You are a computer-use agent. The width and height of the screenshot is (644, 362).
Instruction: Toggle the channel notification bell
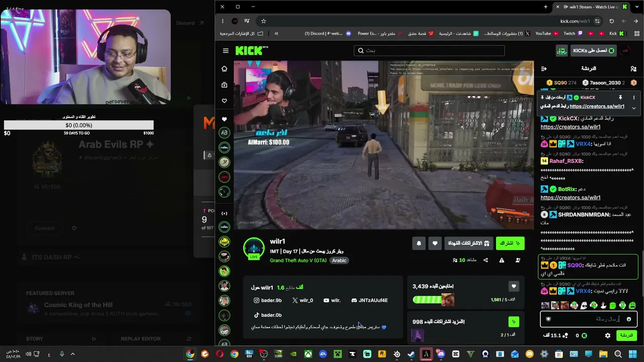coord(419,243)
